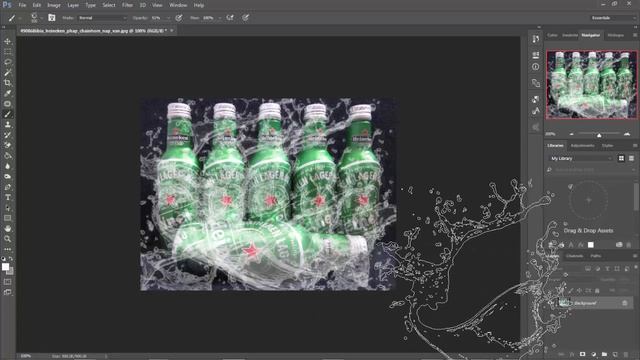Select the Eyedropper tool

(x=7, y=93)
